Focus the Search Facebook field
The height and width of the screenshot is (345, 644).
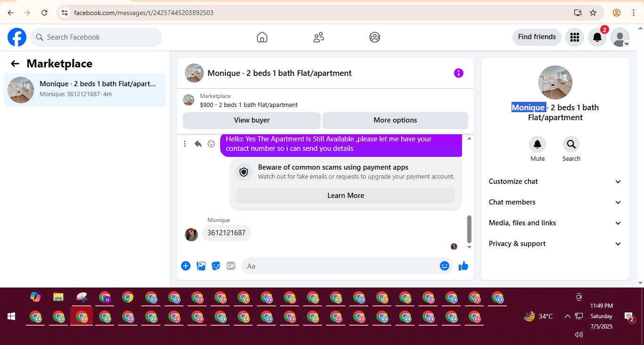pos(96,37)
